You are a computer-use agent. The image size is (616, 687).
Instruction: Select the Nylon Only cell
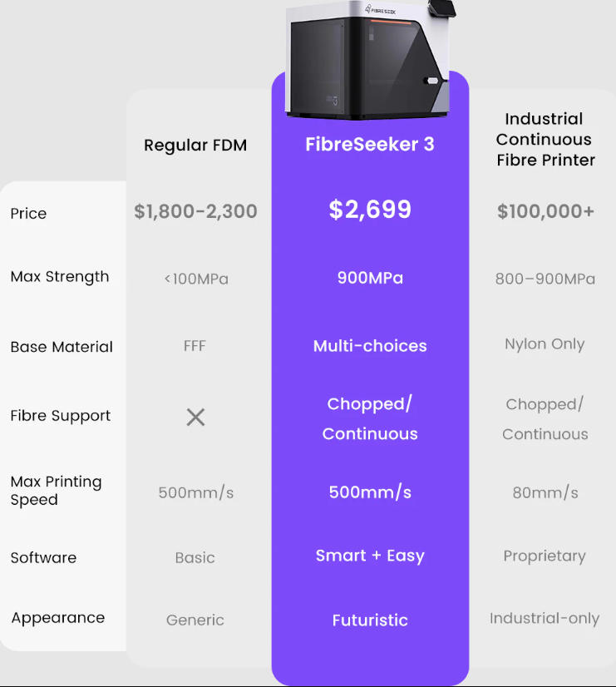(545, 344)
